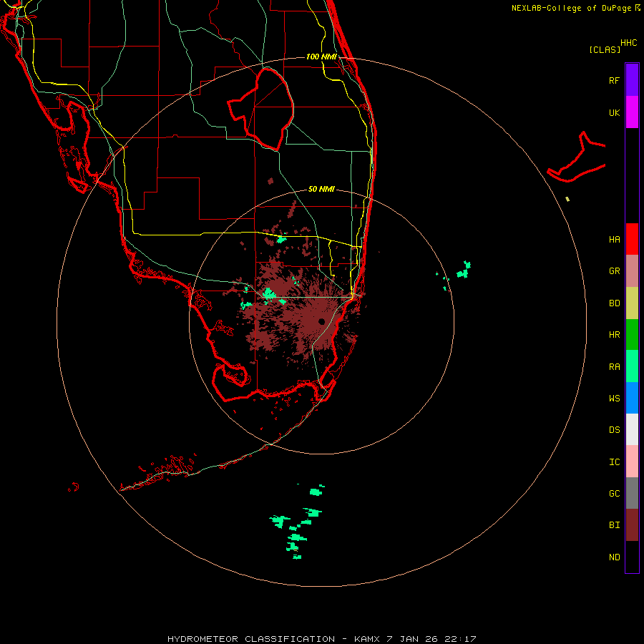Click the "IC" legend label
The height and width of the screenshot is (644, 644).
click(x=615, y=462)
